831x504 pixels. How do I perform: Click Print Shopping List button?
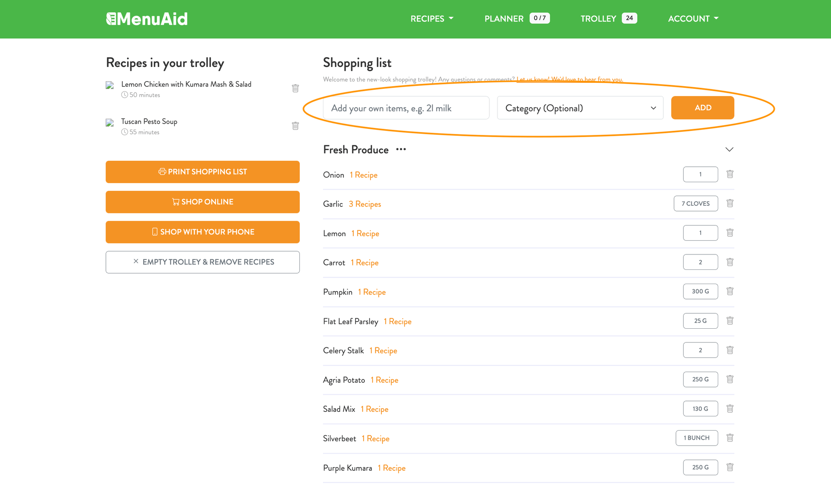click(202, 172)
